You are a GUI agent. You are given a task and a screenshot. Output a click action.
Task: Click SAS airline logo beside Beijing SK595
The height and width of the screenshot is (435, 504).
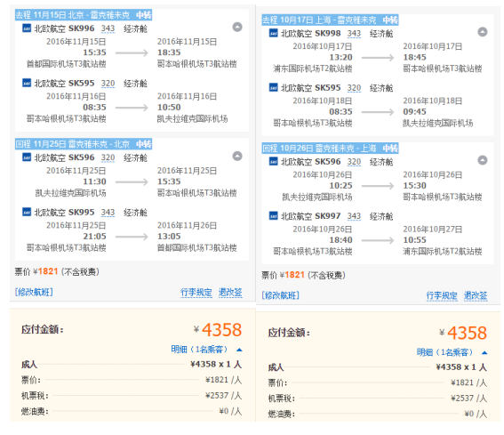(x=27, y=83)
